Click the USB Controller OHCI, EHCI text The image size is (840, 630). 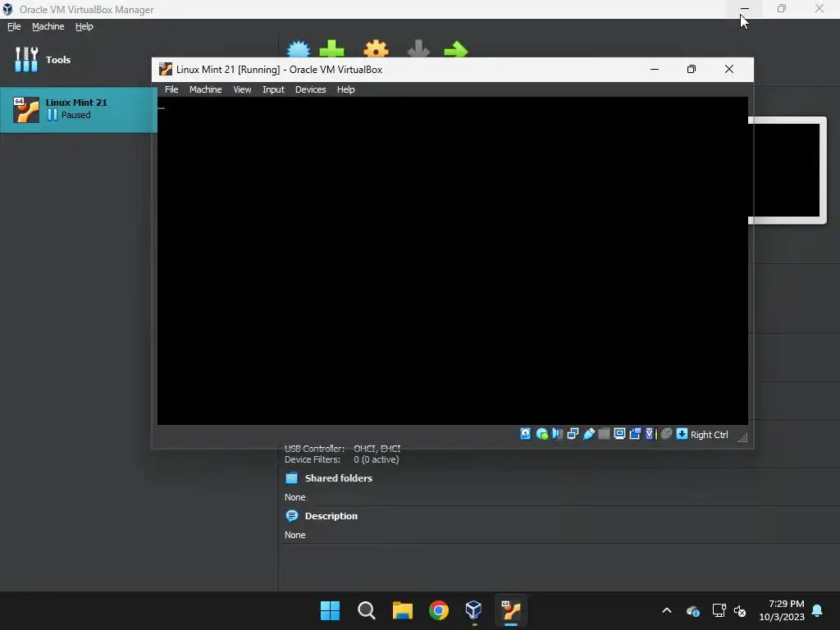coord(342,449)
